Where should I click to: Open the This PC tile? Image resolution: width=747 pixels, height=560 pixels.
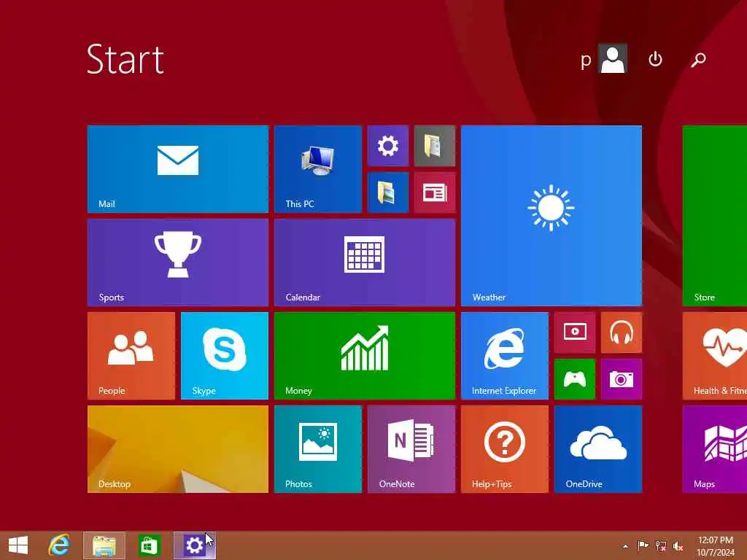click(x=318, y=169)
